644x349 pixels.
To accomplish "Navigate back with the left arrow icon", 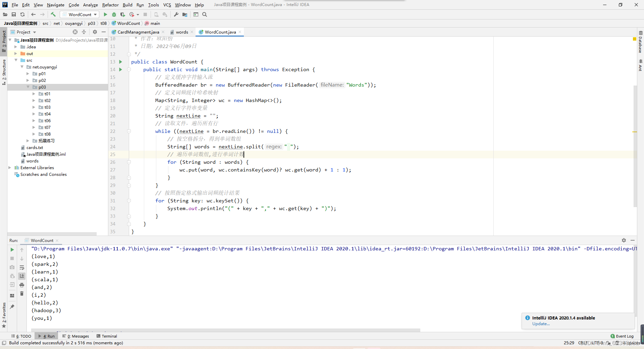I will coord(33,14).
